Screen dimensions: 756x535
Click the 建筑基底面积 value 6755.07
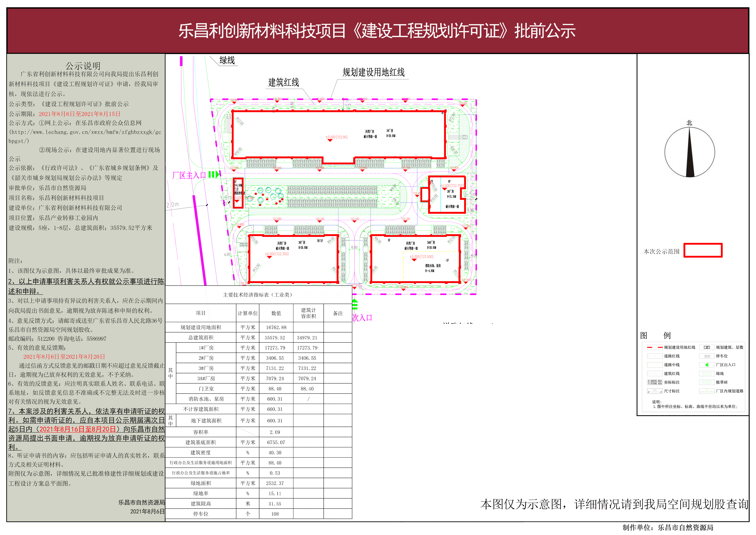(276, 442)
